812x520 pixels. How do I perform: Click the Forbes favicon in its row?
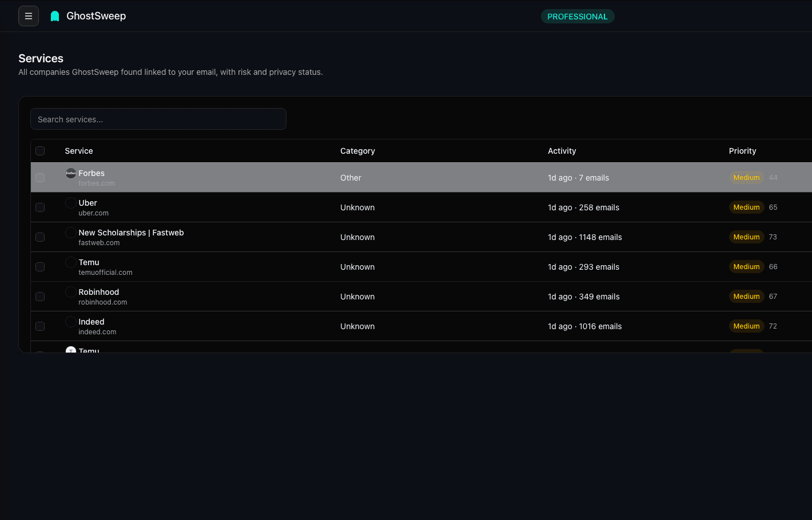(70, 173)
